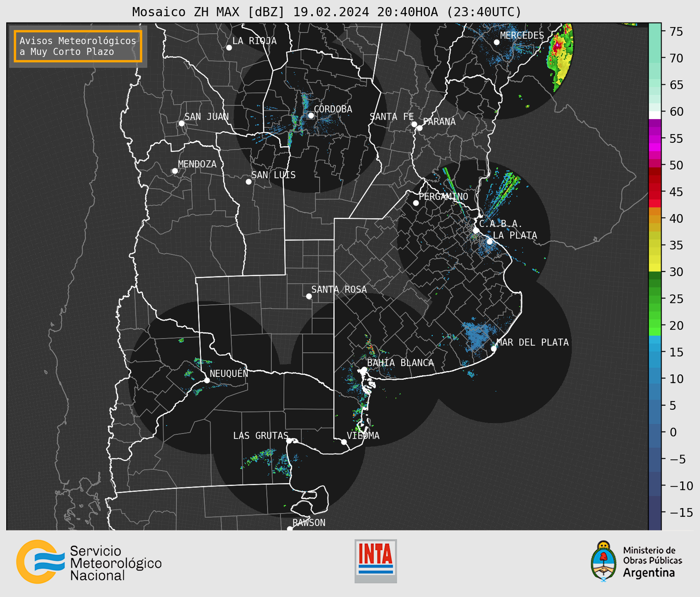The height and width of the screenshot is (597, 700).
Task: Click the INTA logo
Action: coord(376,561)
